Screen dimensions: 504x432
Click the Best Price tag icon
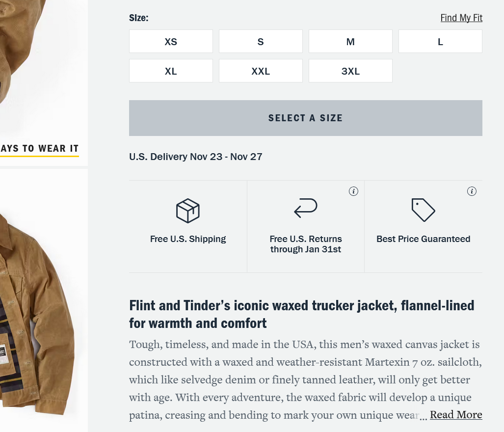click(x=423, y=210)
